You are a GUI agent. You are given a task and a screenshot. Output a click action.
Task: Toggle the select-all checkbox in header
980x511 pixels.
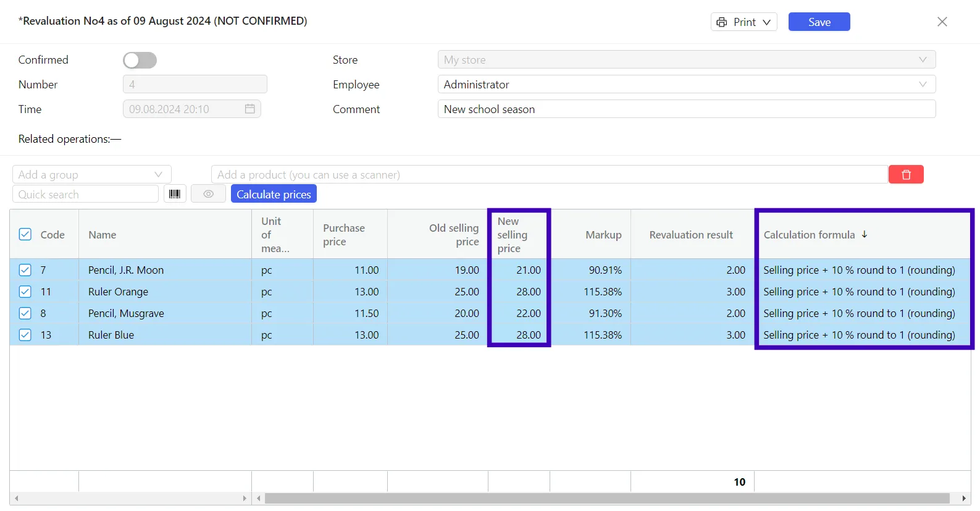click(x=25, y=234)
